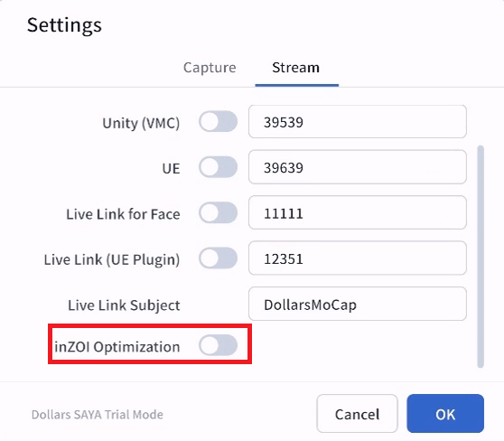Toggle Live Link for Face on
Screen dimensions: 504x441
coord(218,212)
